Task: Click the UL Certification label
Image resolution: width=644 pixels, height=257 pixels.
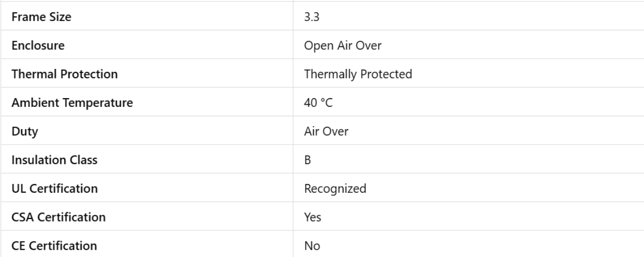Action: [x=54, y=189]
